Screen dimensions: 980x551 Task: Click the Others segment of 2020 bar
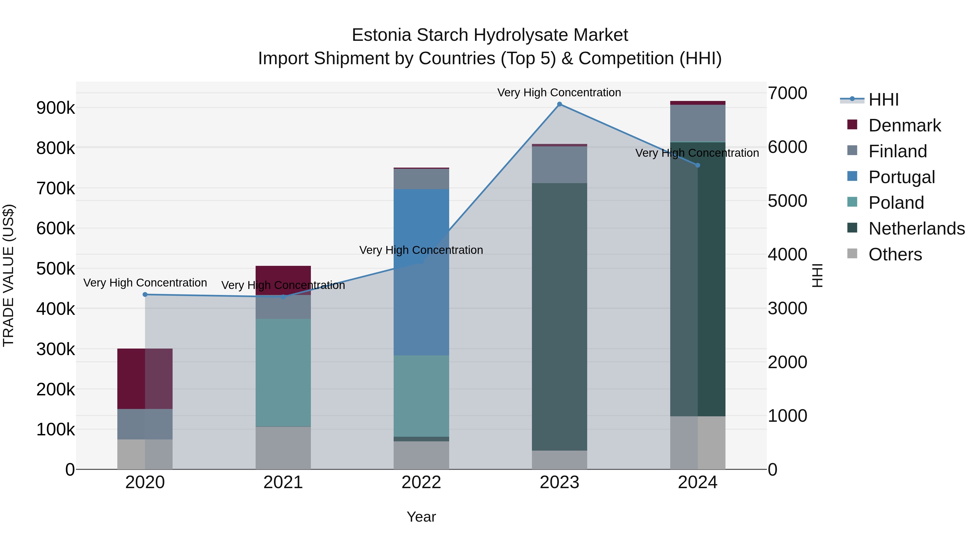point(145,454)
